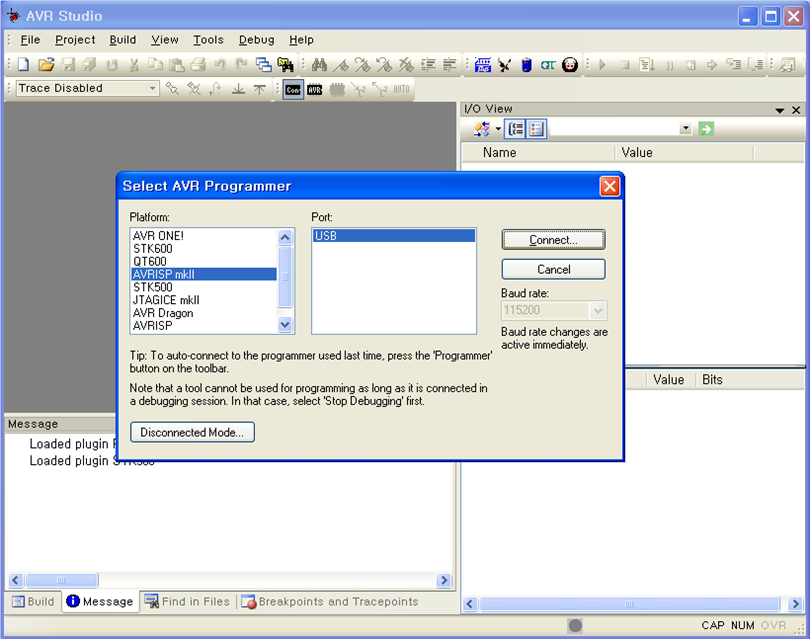
Task: Click the Message panel scroll right arrow
Action: click(x=443, y=580)
